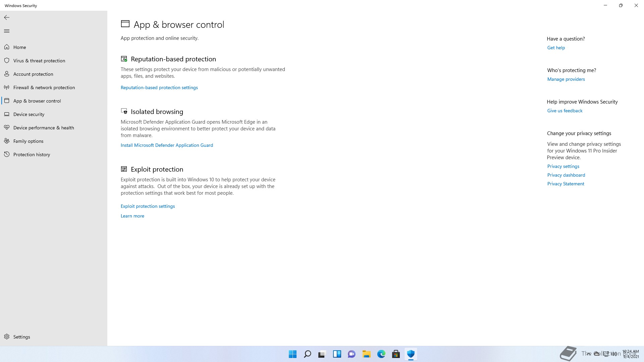Open Device performance & health
This screenshot has height=362, width=644.
click(x=54, y=128)
